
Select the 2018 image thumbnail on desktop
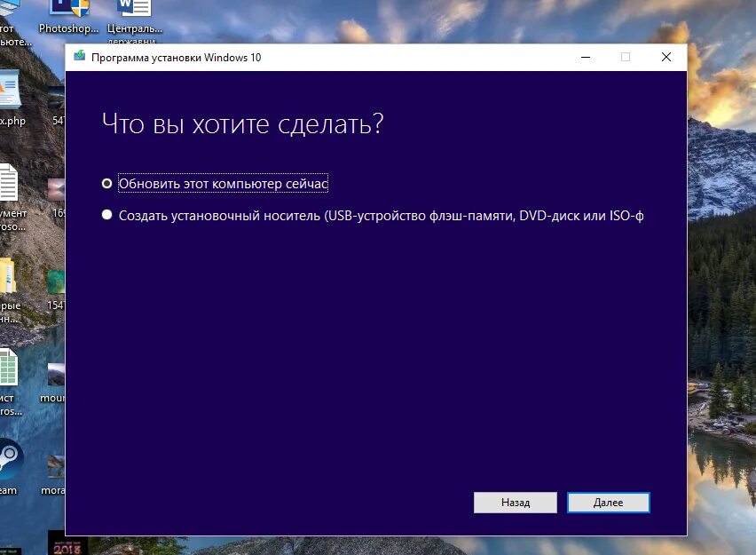(x=67, y=543)
